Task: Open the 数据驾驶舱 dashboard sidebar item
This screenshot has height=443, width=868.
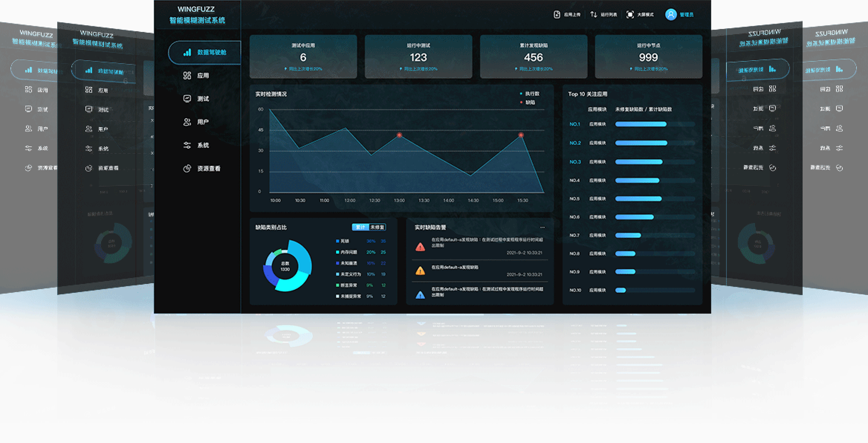Action: click(x=205, y=52)
